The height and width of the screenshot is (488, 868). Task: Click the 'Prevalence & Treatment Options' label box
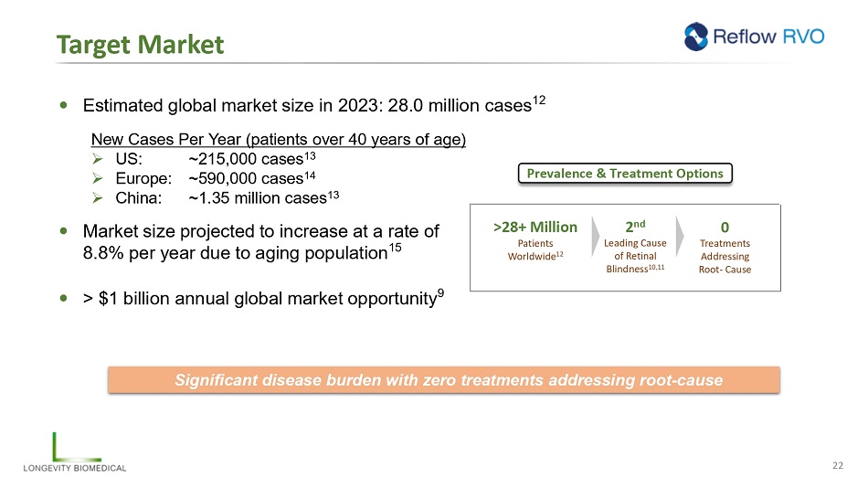pyautogui.click(x=625, y=174)
